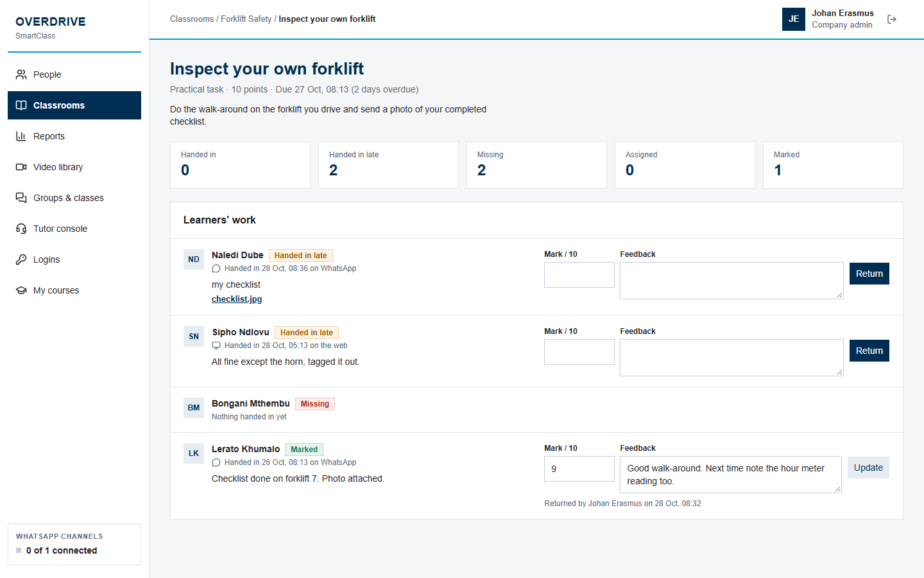This screenshot has width=924, height=578.
Task: Click the People icon in sidebar
Action: pyautogui.click(x=21, y=74)
